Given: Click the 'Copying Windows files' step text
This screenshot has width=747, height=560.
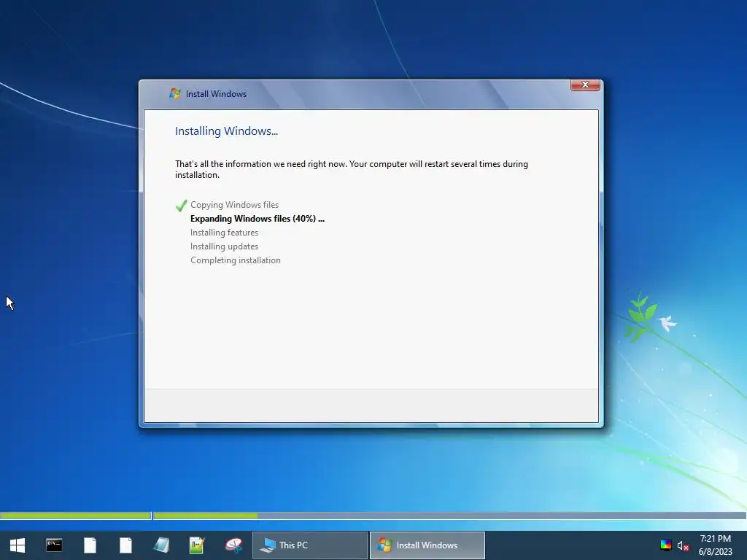Looking at the screenshot, I should click(234, 205).
